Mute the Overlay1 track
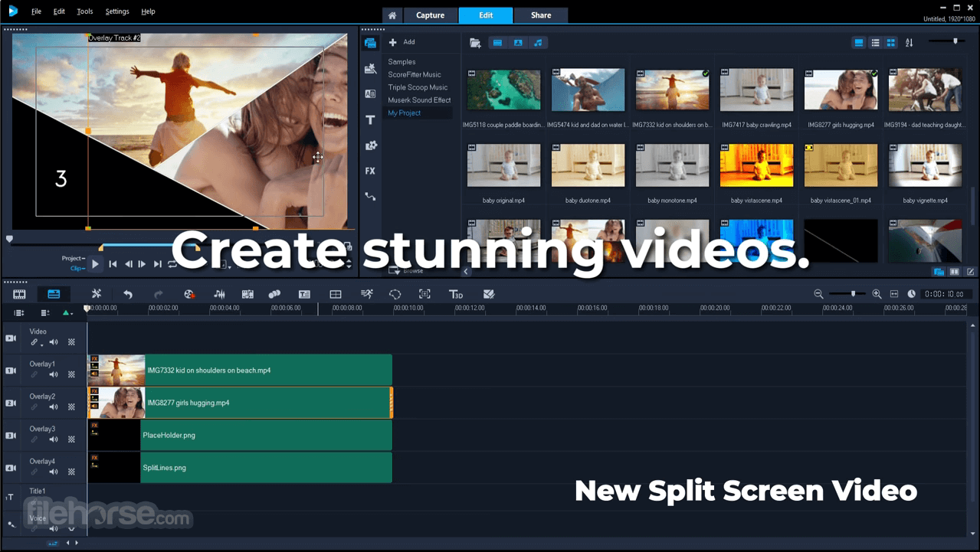Image resolution: width=980 pixels, height=552 pixels. (x=54, y=374)
